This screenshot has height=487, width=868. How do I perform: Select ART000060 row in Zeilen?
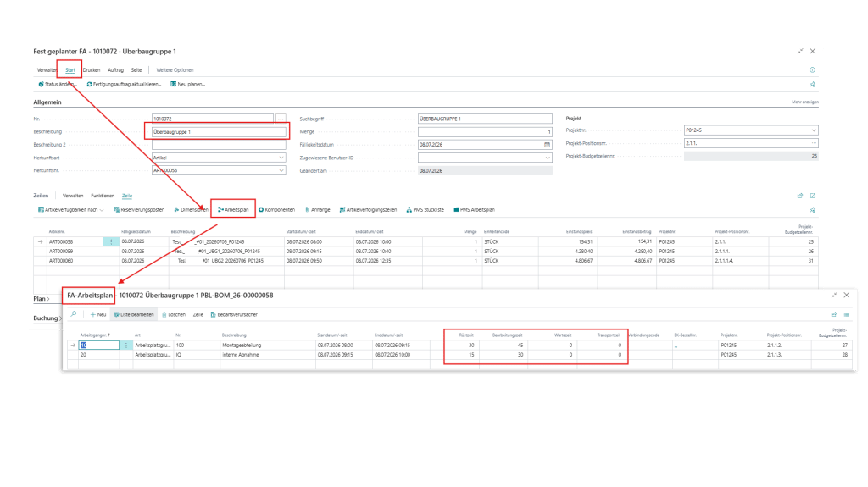[426, 261]
